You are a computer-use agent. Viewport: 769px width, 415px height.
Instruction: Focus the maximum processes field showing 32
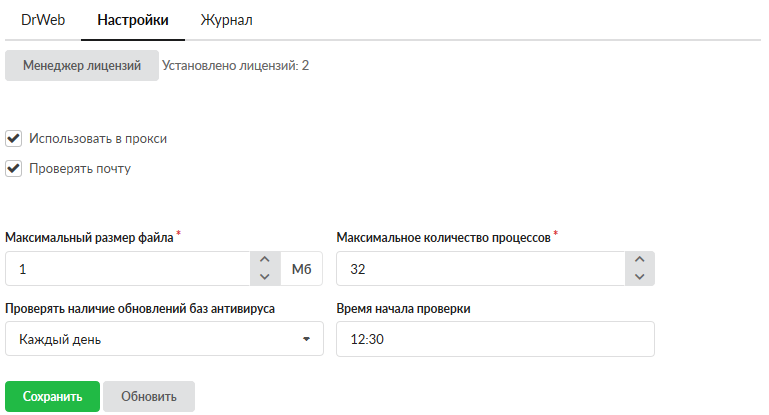480,269
